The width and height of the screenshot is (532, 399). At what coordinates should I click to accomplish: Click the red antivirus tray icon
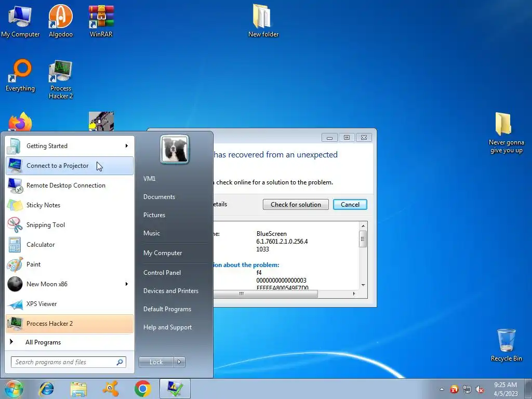pyautogui.click(x=454, y=390)
